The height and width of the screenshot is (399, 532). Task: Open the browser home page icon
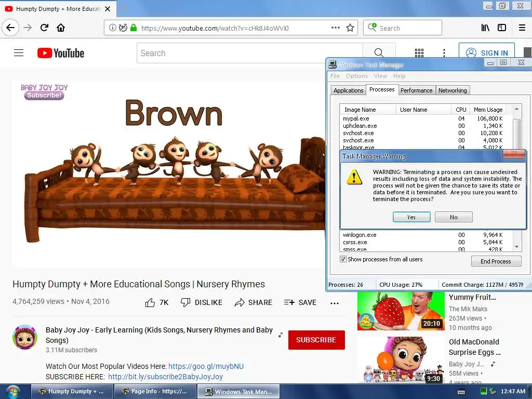coord(61,28)
